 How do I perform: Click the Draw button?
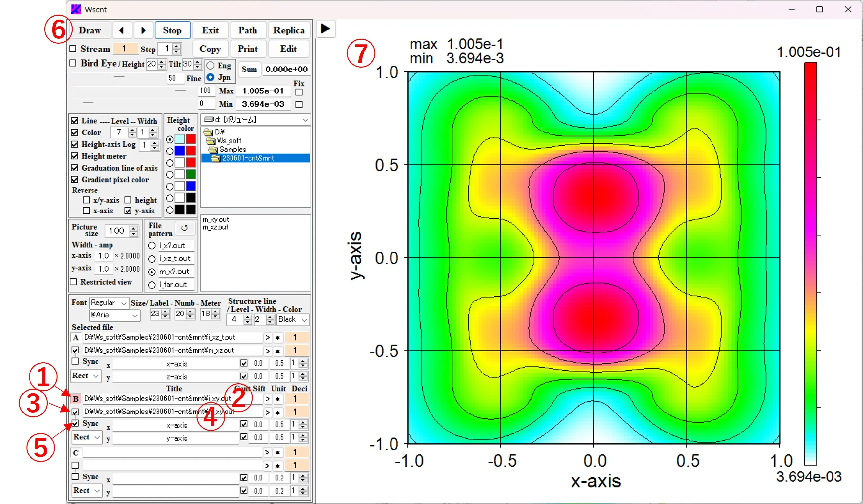(x=90, y=30)
